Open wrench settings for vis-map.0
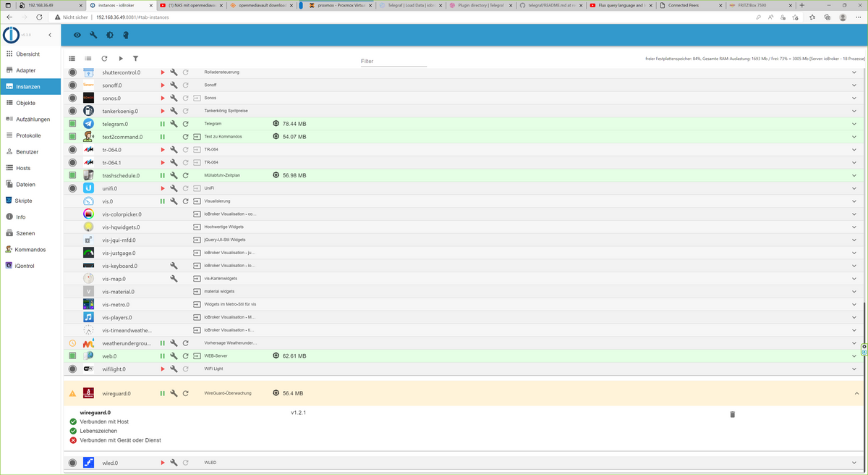This screenshot has width=868, height=475. [x=174, y=279]
